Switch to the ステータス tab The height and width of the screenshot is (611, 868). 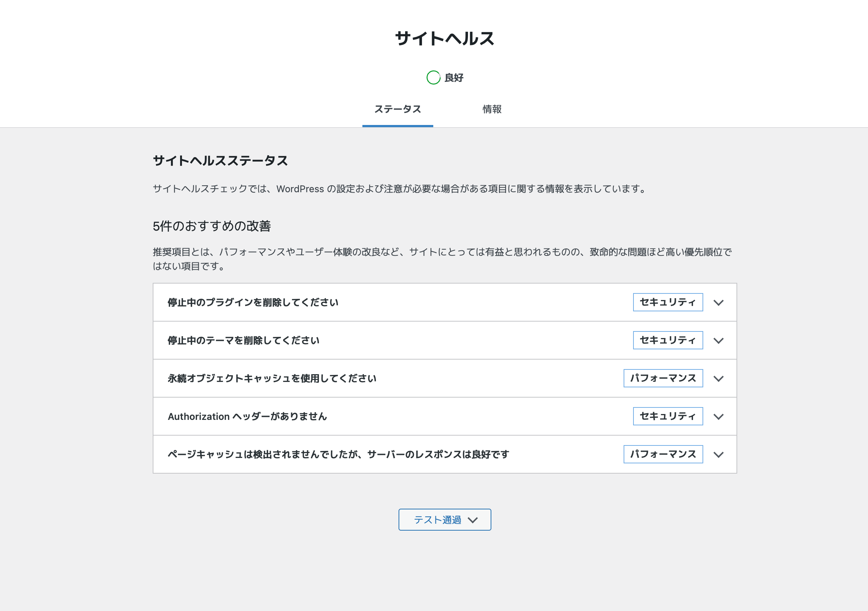coord(397,109)
